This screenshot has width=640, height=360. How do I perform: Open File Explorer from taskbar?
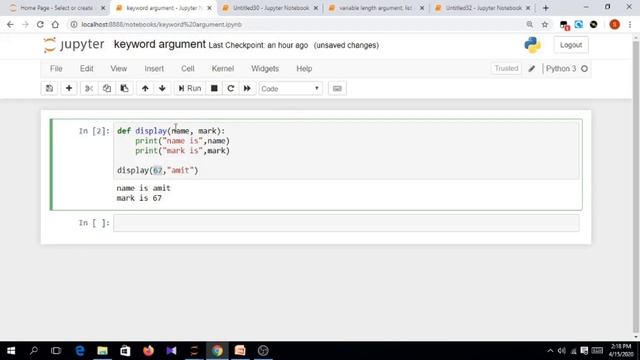tap(102, 351)
